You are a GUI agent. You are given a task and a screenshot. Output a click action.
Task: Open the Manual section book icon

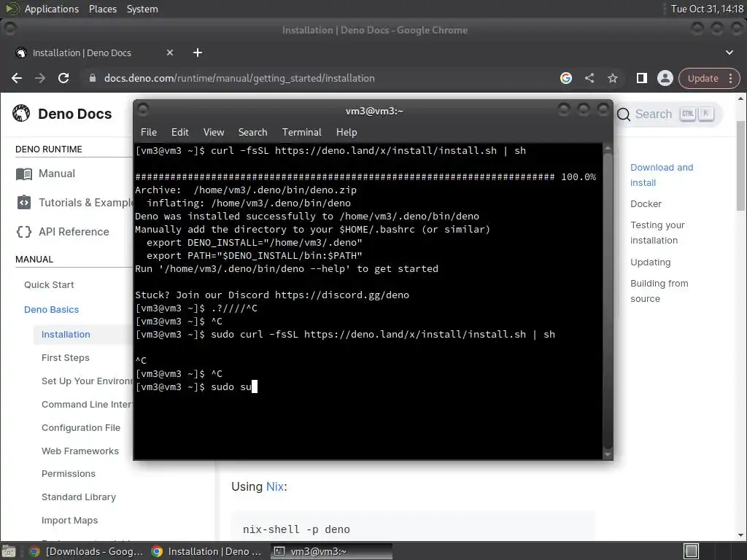(x=24, y=174)
